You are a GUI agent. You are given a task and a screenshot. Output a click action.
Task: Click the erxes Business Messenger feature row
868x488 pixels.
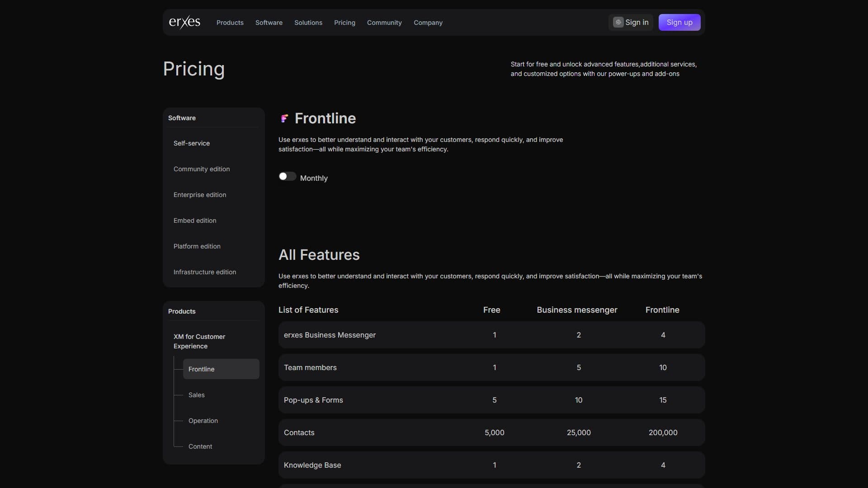(x=491, y=335)
